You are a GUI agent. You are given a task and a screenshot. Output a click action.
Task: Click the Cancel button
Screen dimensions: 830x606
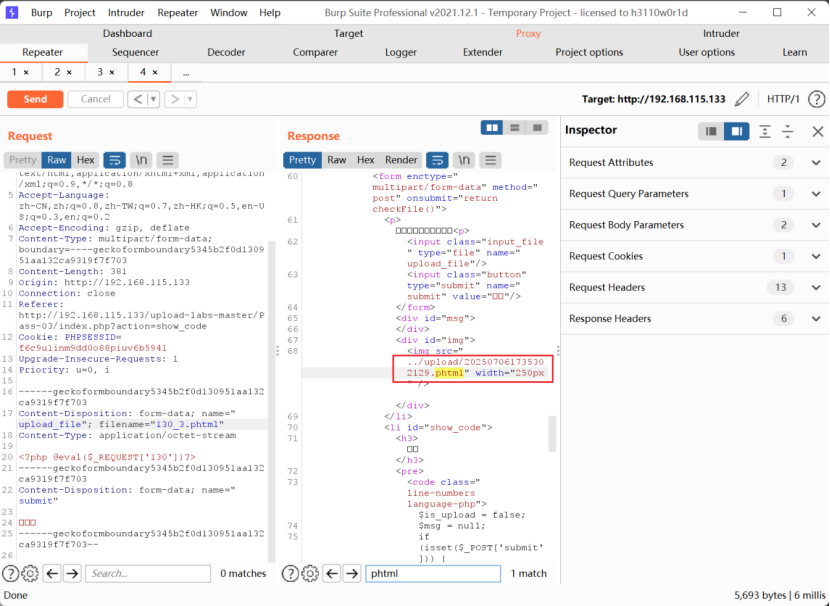[95, 99]
